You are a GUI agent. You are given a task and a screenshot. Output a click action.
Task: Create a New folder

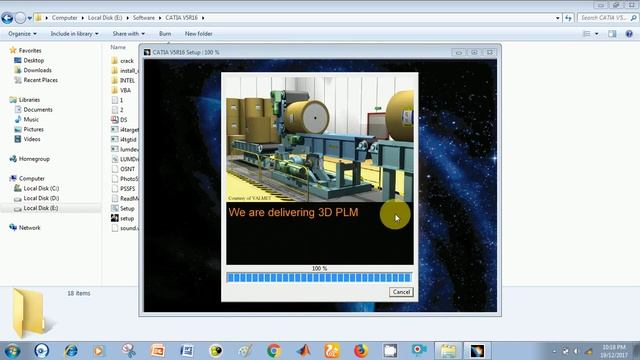point(198,34)
